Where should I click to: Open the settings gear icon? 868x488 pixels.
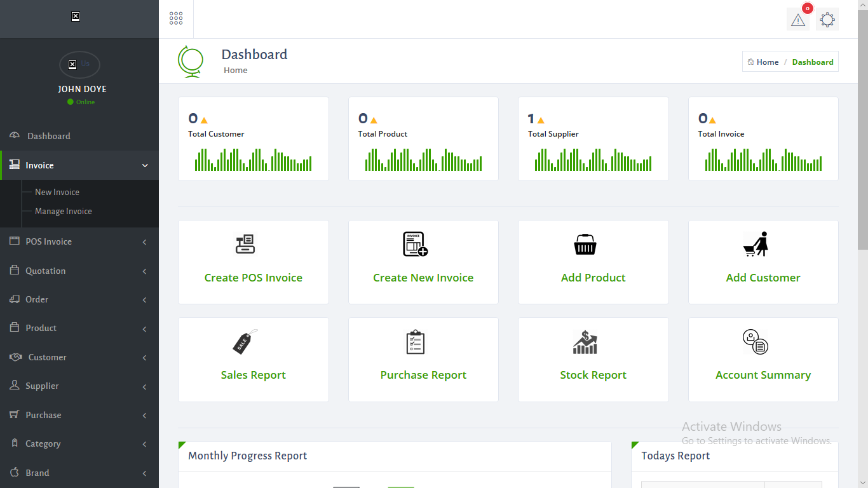827,20
